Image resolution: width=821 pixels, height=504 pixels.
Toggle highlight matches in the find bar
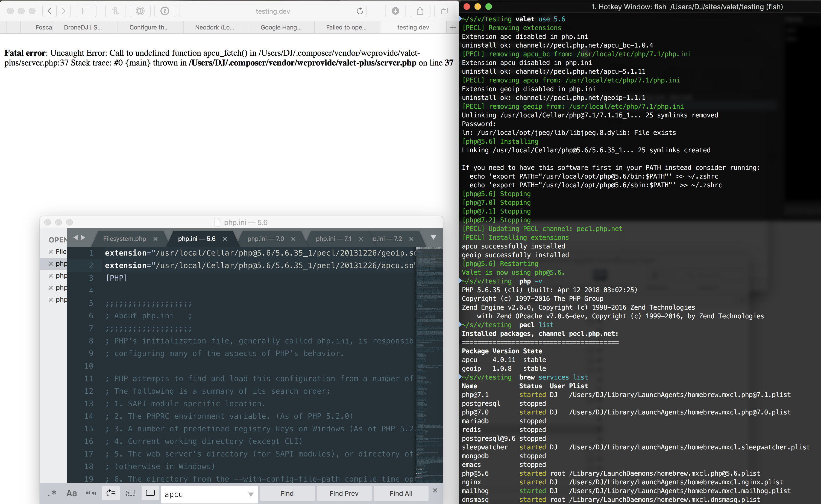pyautogui.click(x=150, y=493)
